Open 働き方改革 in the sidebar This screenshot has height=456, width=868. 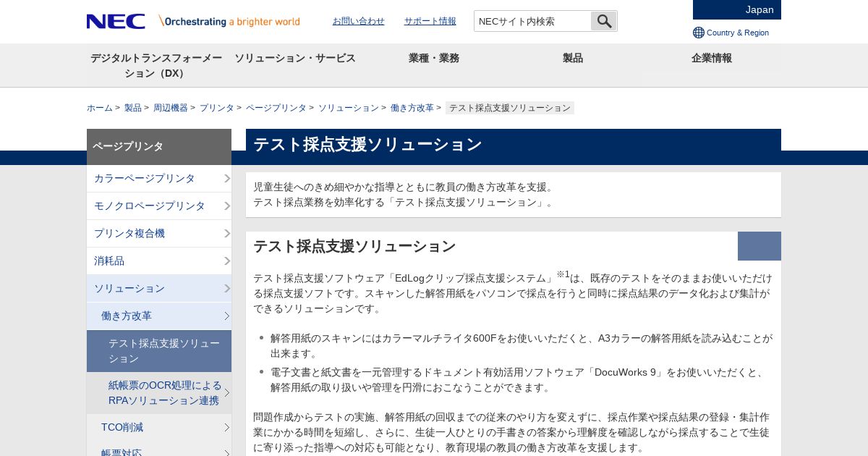[159, 316]
